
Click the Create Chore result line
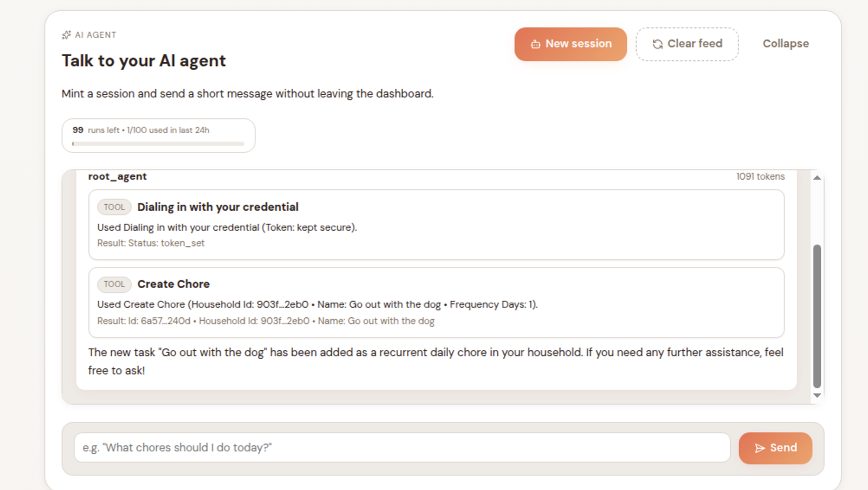pyautogui.click(x=266, y=321)
